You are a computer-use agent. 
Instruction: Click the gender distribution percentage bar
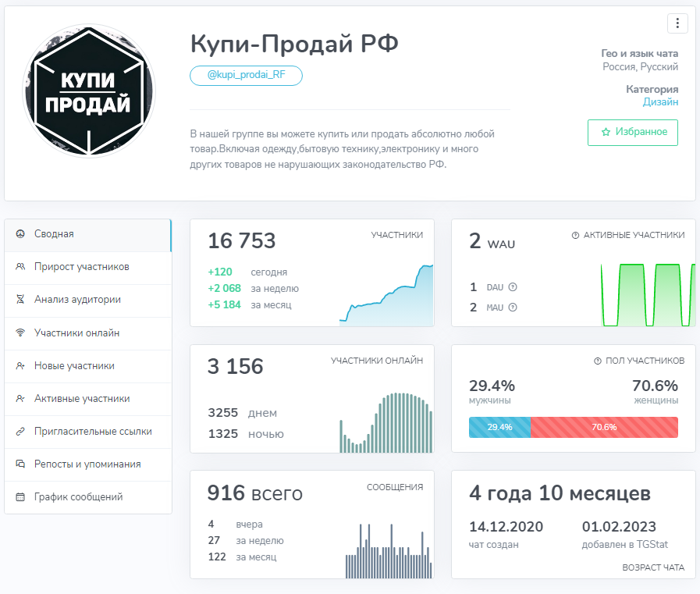(574, 427)
